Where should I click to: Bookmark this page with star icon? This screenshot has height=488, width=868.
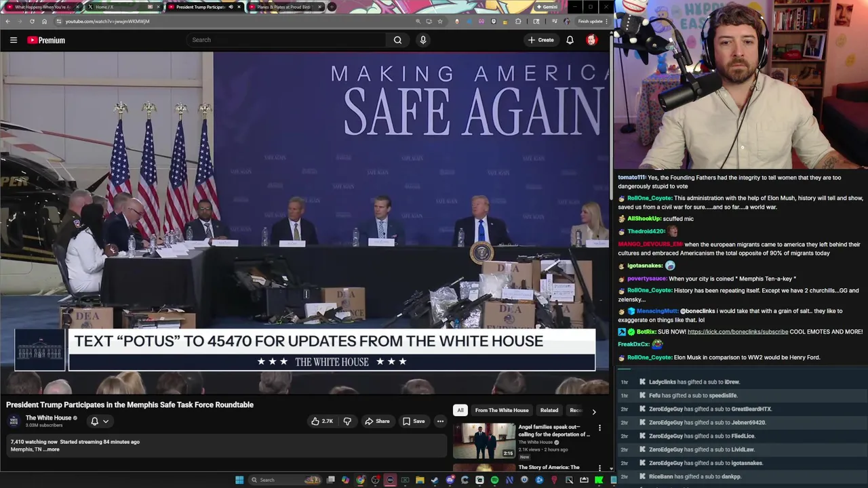(440, 21)
